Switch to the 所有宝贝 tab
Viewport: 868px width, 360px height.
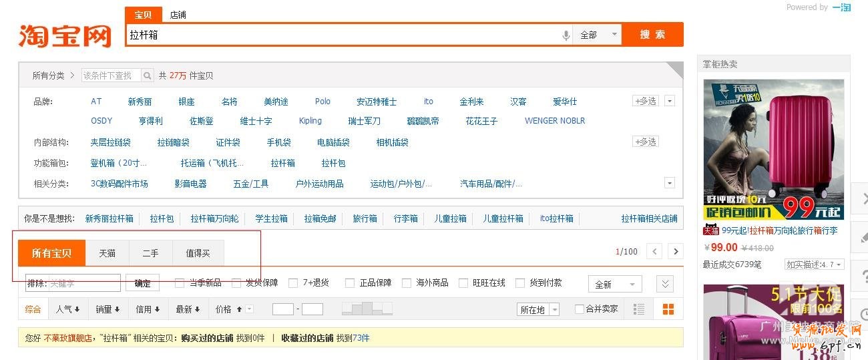coord(51,253)
